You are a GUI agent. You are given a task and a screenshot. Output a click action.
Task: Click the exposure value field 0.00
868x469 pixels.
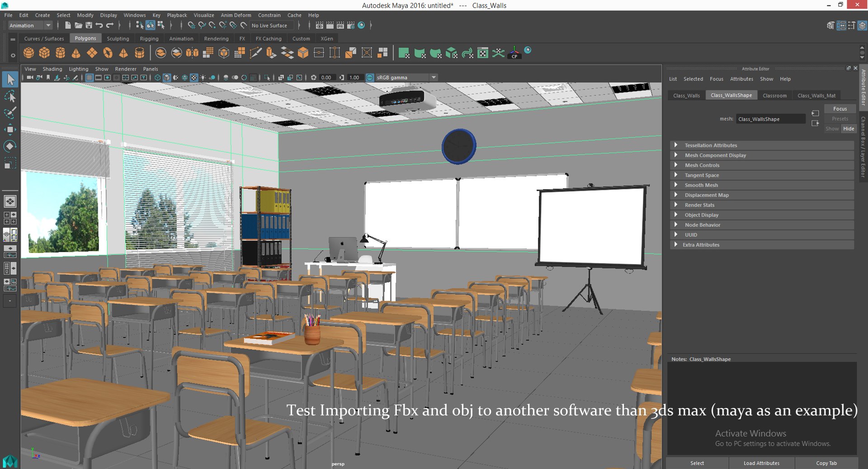[327, 78]
